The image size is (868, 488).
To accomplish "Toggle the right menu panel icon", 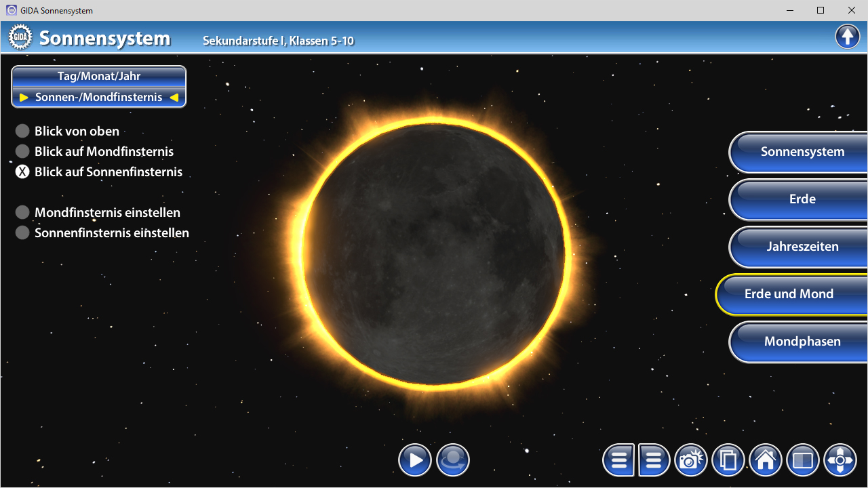I will [654, 461].
